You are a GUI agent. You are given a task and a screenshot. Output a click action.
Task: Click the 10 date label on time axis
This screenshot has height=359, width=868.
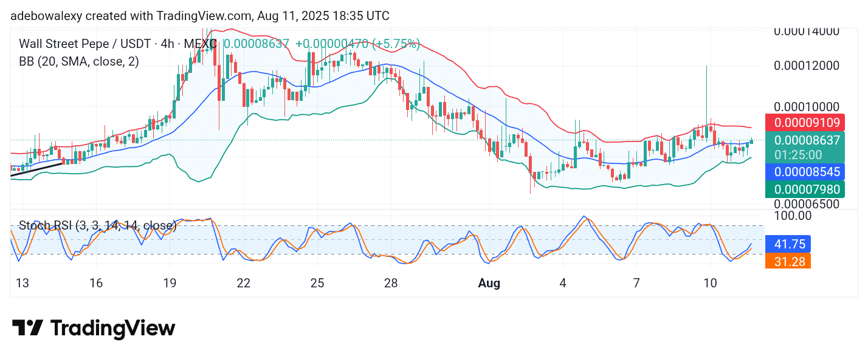pyautogui.click(x=710, y=283)
